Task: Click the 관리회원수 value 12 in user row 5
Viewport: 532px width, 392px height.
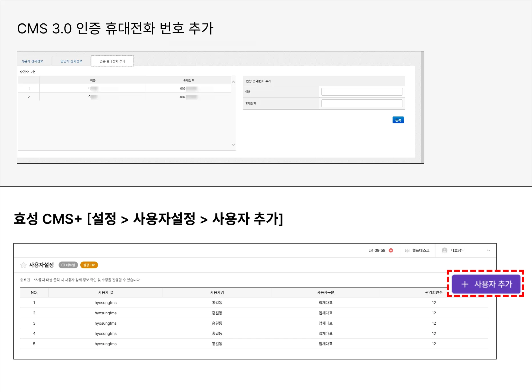Action: [x=434, y=344]
